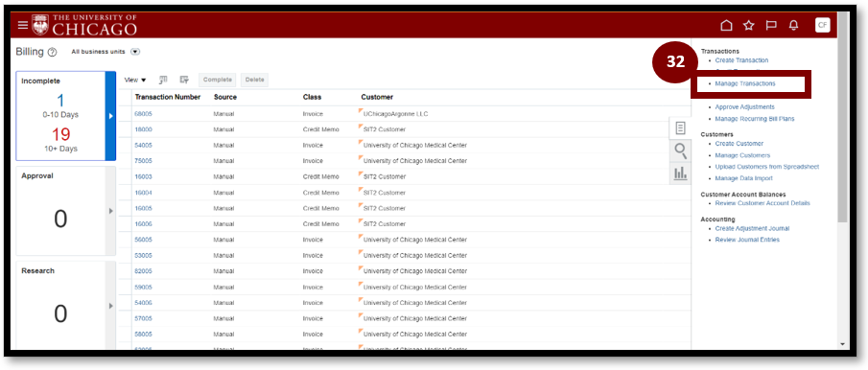Open the Favorites star icon
The width and height of the screenshot is (868, 370).
[749, 26]
